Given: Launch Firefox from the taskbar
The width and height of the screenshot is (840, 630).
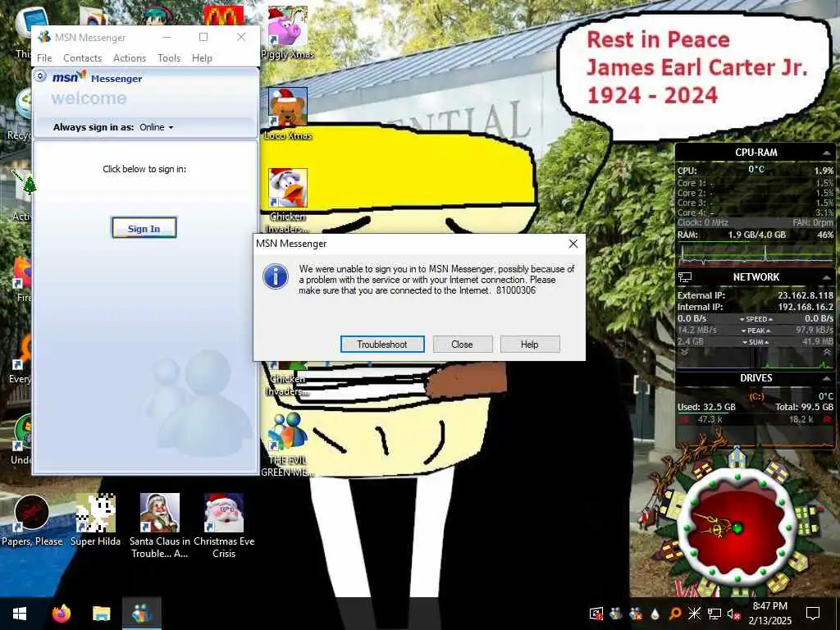Looking at the screenshot, I should [61, 614].
